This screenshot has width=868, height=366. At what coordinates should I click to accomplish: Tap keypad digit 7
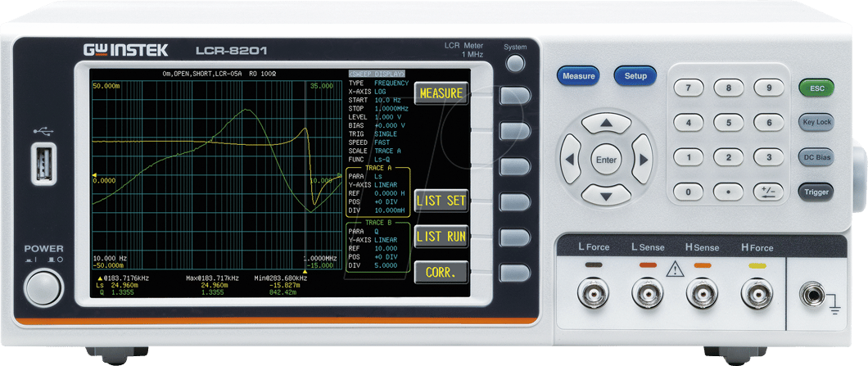click(688, 88)
